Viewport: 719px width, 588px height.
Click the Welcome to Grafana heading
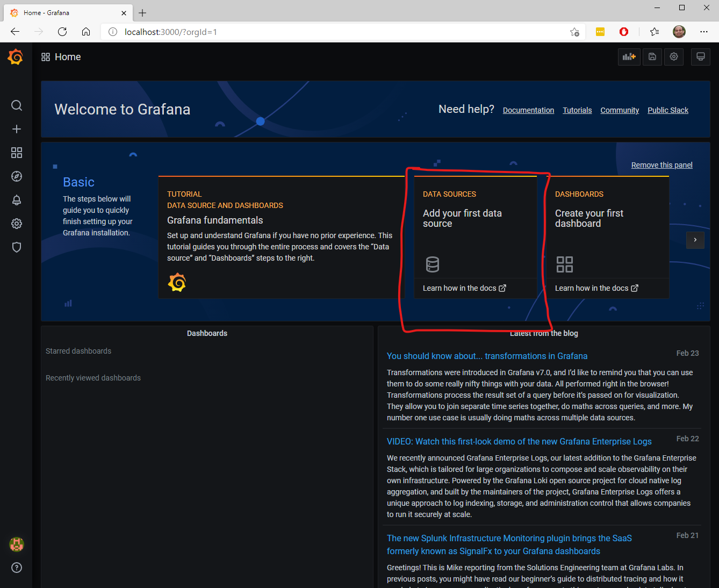(123, 109)
